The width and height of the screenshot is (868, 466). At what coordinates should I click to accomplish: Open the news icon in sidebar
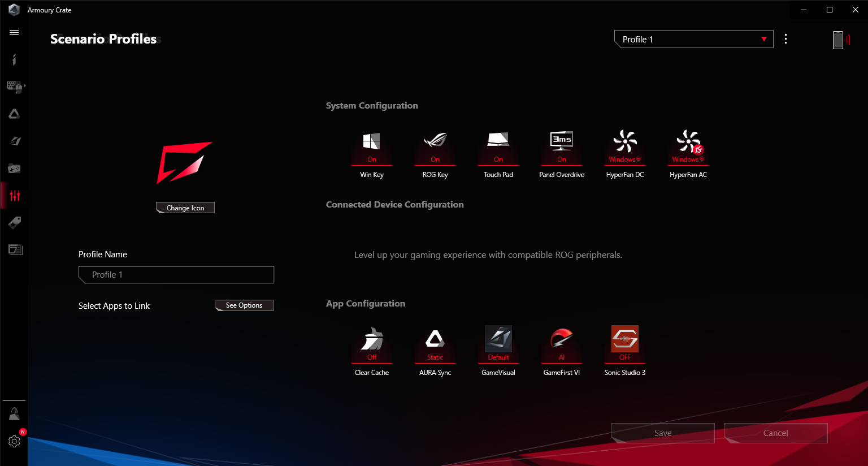[15, 249]
